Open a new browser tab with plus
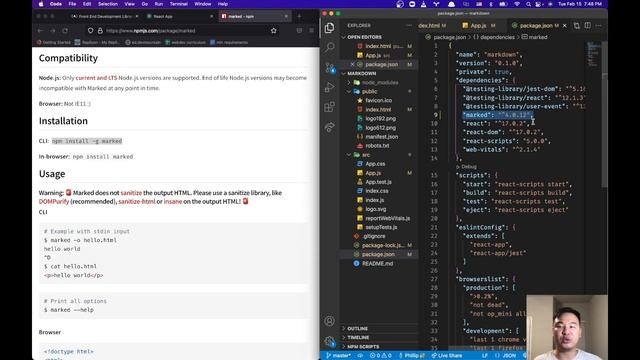The width and height of the screenshot is (640, 360). pos(299,16)
